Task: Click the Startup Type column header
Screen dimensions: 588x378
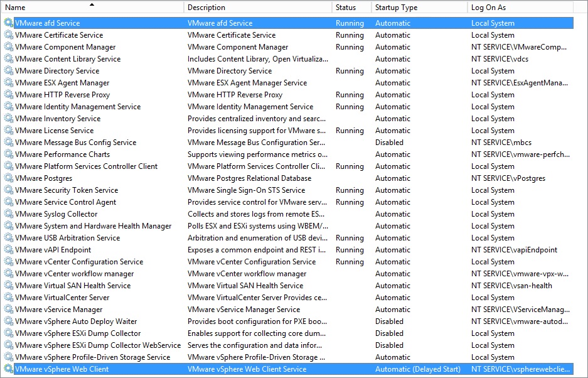Action: pyautogui.click(x=419, y=7)
